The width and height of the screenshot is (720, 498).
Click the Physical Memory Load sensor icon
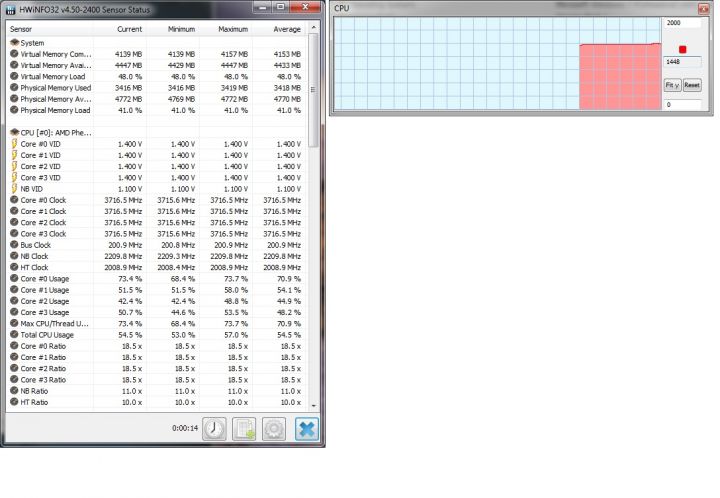pyautogui.click(x=14, y=110)
